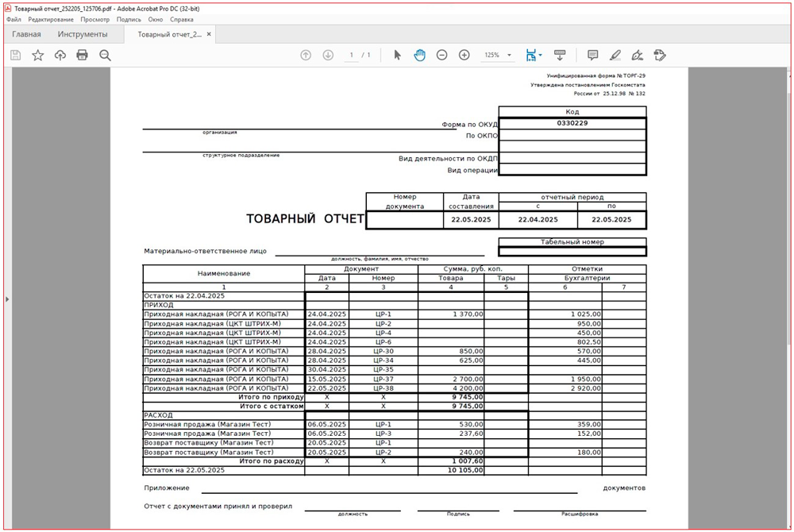Click the upload to cloud icon
Image resolution: width=794 pixels, height=532 pixels.
click(x=60, y=55)
